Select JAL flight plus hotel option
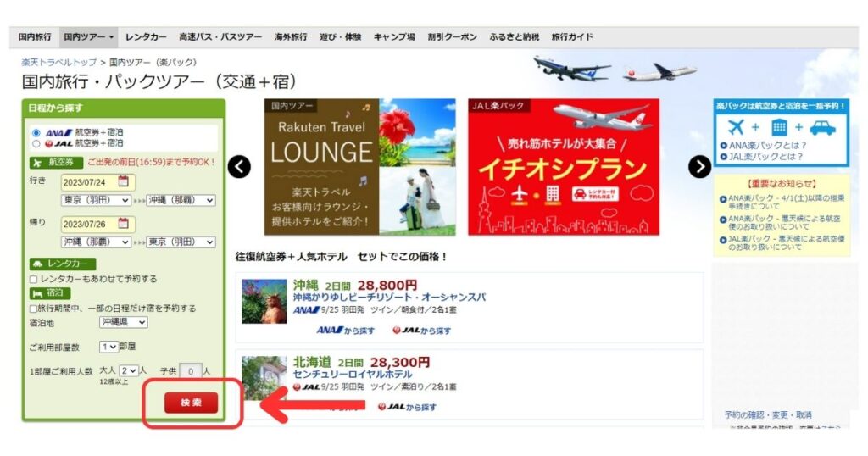 point(36,143)
